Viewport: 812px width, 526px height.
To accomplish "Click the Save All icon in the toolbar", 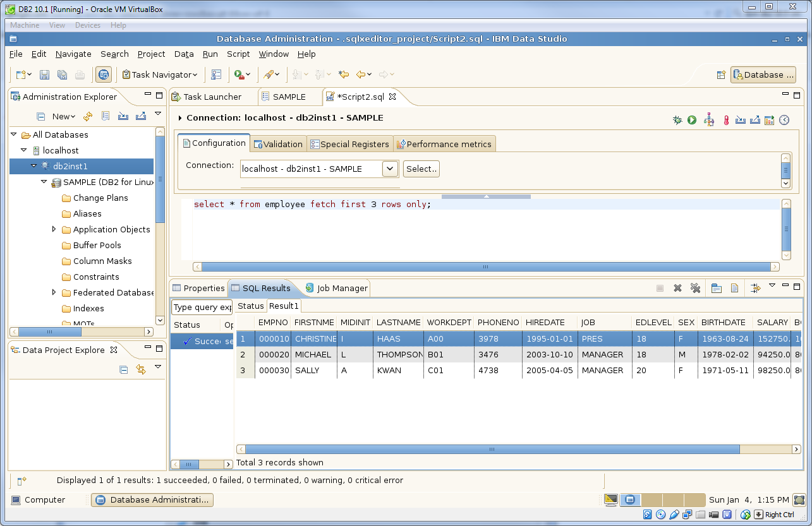I will pyautogui.click(x=62, y=75).
